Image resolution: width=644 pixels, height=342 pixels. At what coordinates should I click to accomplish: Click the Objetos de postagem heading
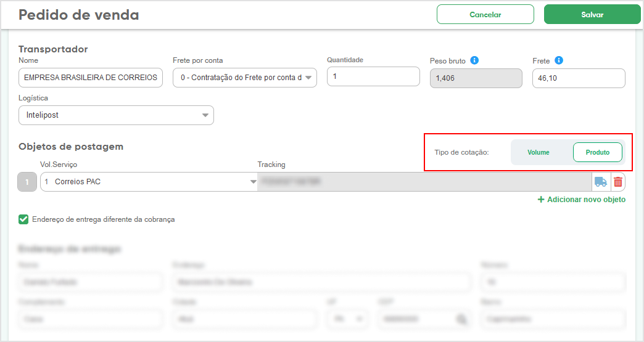click(71, 147)
